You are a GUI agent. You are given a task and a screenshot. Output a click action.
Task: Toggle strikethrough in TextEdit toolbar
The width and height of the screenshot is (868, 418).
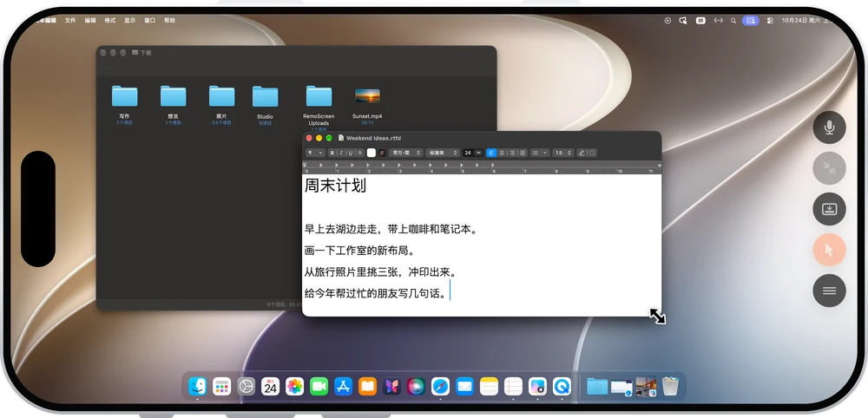coord(360,153)
